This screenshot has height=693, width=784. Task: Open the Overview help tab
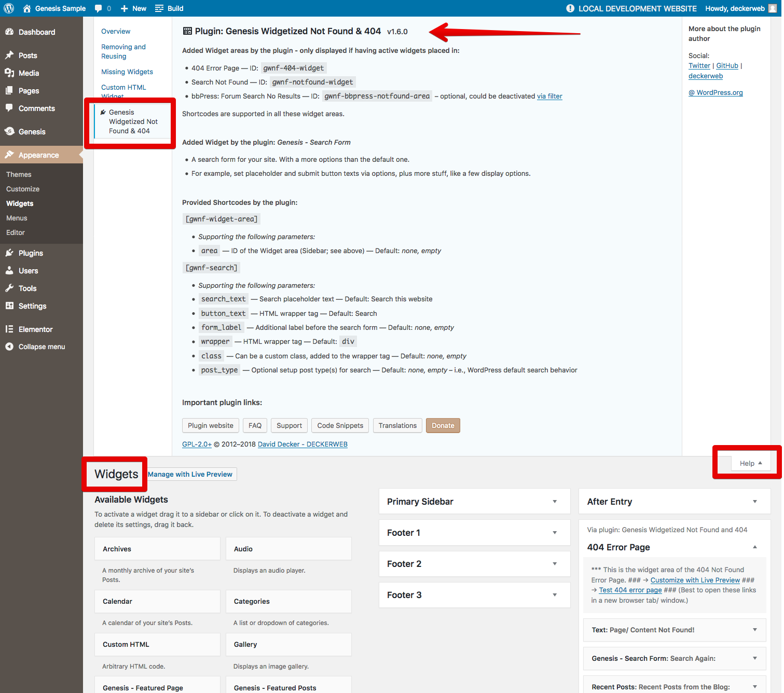(116, 31)
